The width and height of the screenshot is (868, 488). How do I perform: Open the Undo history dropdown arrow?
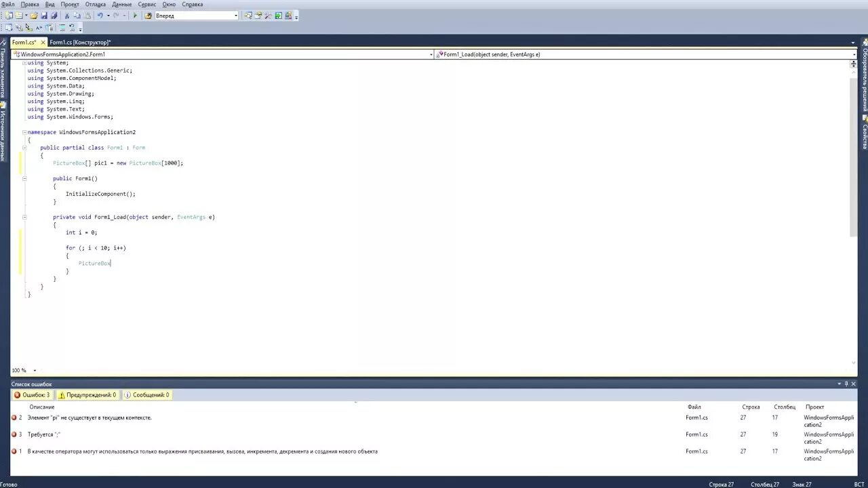[108, 16]
